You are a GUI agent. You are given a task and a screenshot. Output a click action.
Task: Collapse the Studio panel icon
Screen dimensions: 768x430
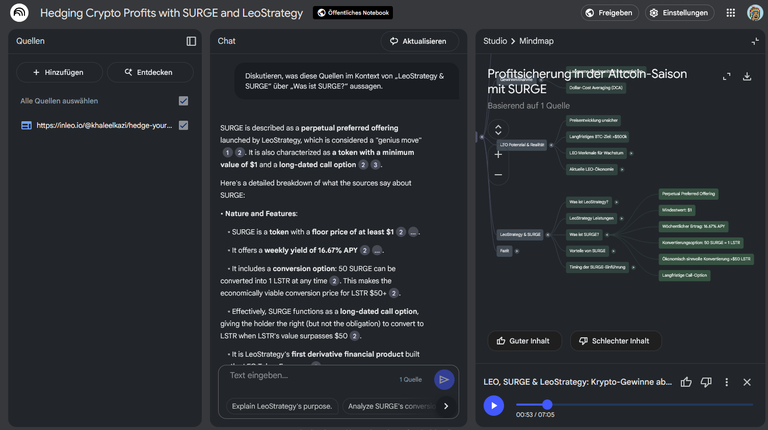coord(755,41)
